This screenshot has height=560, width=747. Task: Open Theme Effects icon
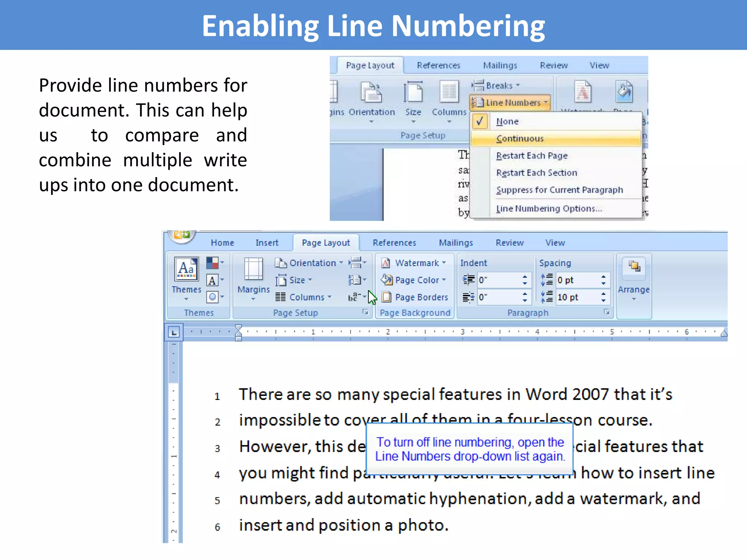pos(215,297)
